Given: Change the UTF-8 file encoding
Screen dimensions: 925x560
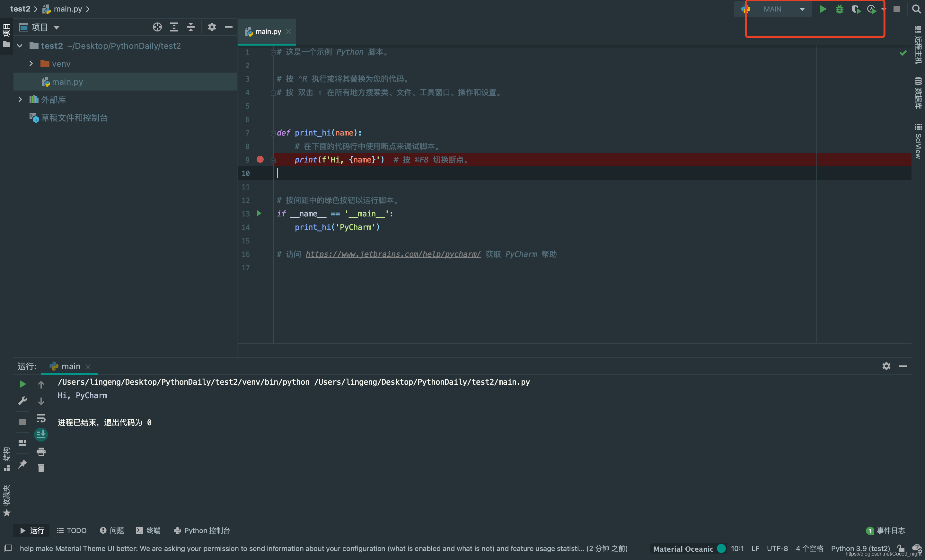Looking at the screenshot, I should (777, 548).
